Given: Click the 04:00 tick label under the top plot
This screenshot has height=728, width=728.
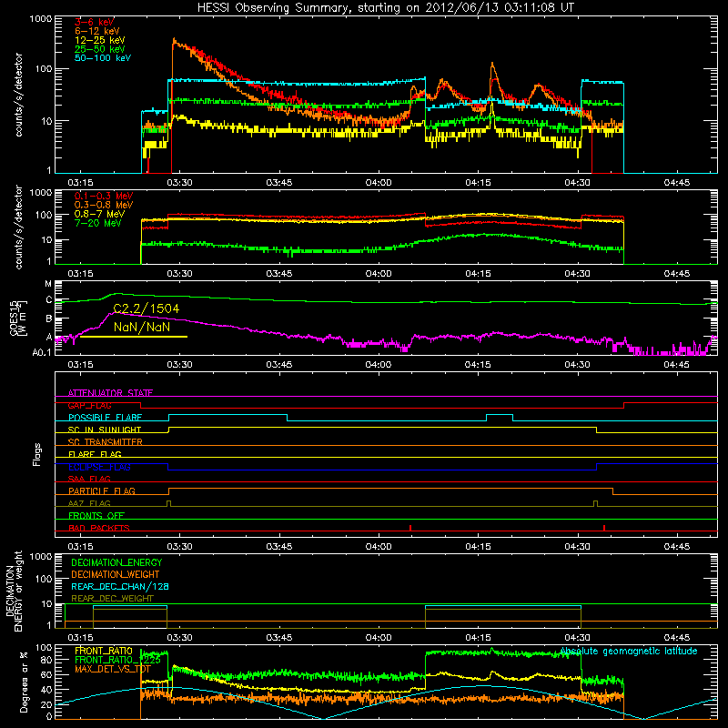Looking at the screenshot, I should click(x=379, y=183).
